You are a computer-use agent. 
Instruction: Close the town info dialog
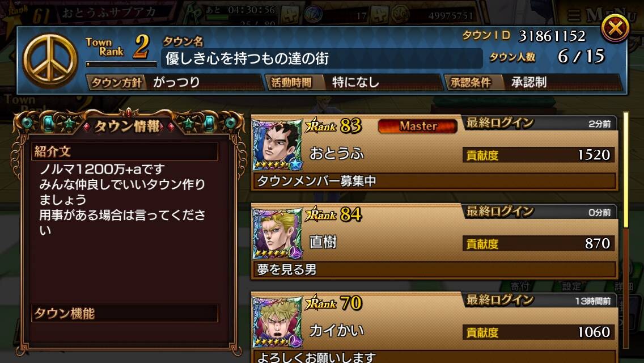coord(615,28)
